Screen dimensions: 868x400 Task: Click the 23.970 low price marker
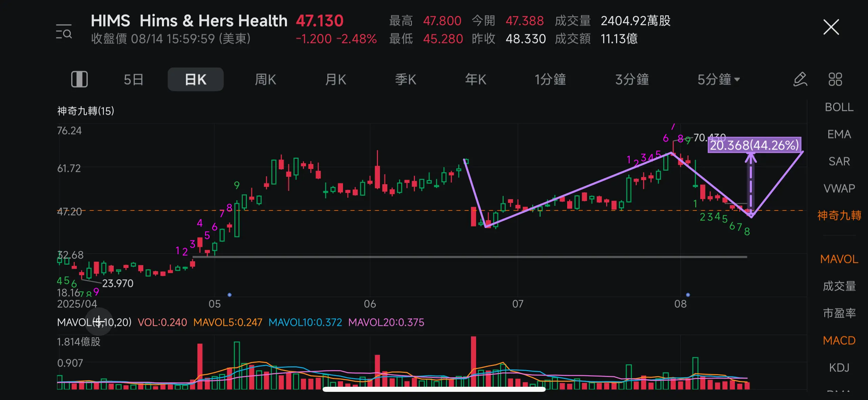point(117,283)
